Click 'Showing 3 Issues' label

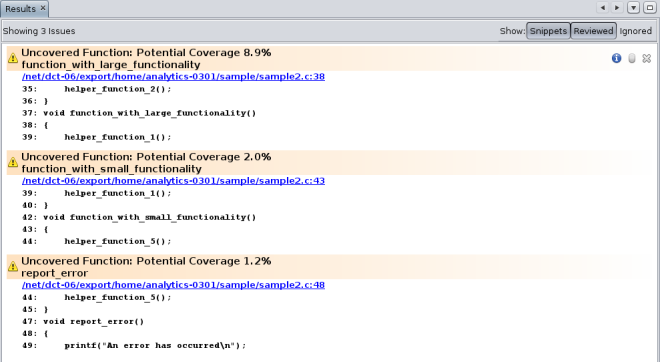tap(39, 31)
